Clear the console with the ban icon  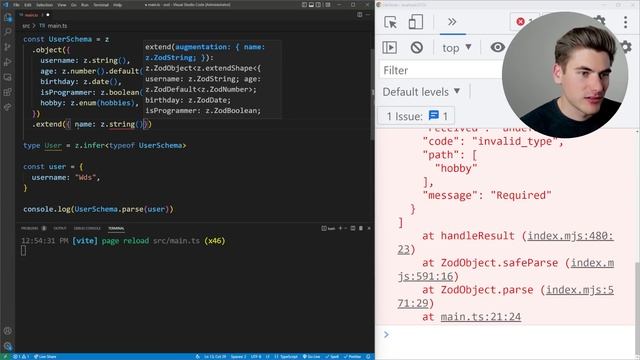(416, 47)
